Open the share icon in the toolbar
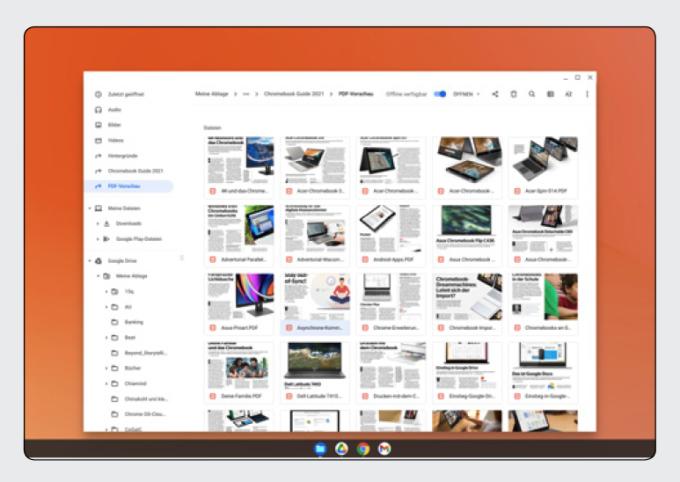The height and width of the screenshot is (482, 680). coord(495,94)
